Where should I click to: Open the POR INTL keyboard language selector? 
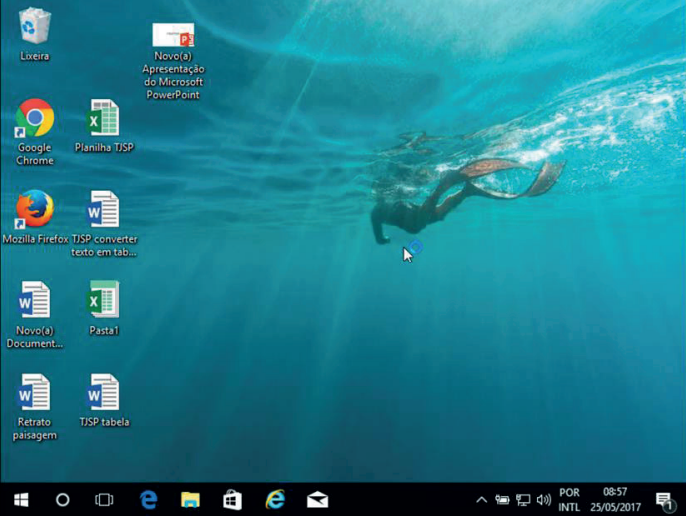(569, 499)
